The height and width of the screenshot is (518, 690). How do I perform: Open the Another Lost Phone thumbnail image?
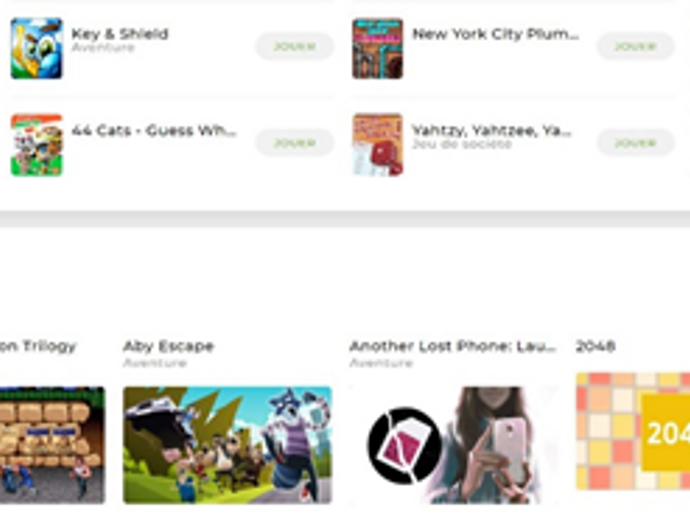pos(453,445)
